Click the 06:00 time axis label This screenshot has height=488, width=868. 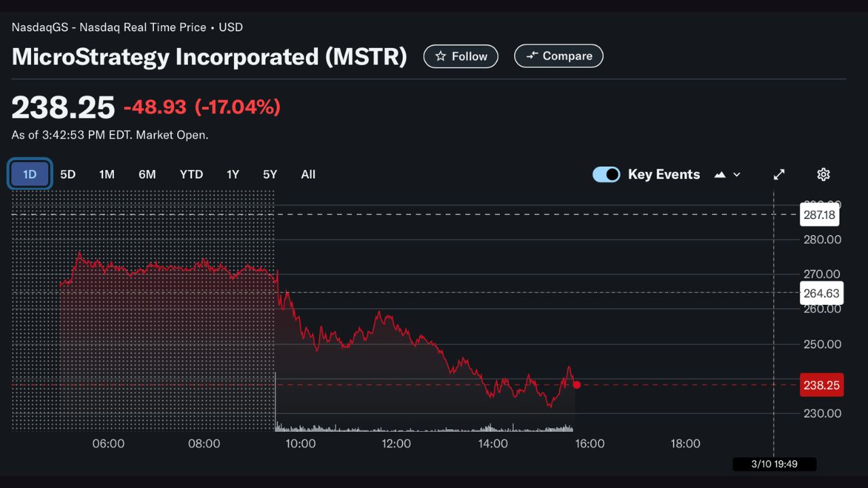108,443
